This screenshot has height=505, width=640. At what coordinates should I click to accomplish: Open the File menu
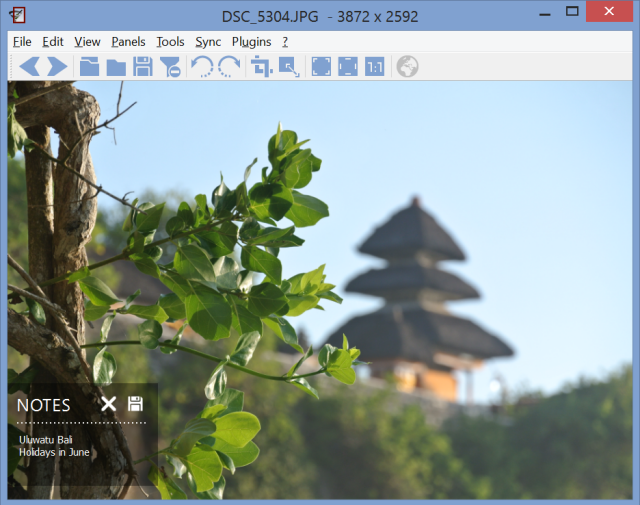pyautogui.click(x=22, y=41)
